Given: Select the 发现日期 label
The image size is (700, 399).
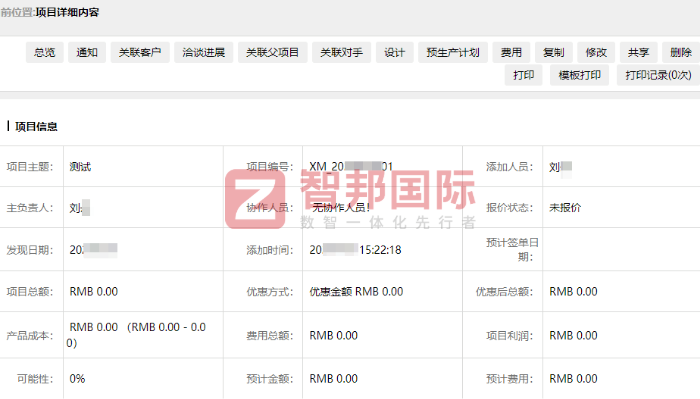Looking at the screenshot, I should tap(29, 250).
